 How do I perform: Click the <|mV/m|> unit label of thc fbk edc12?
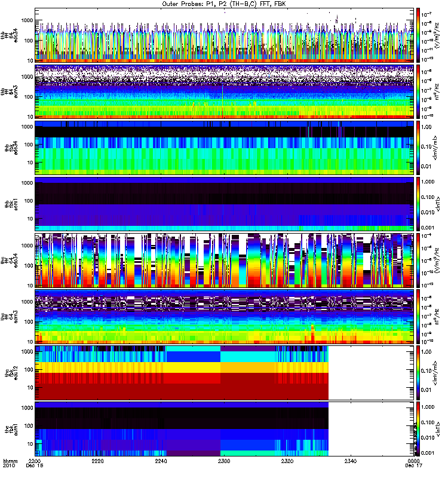coord(435,373)
